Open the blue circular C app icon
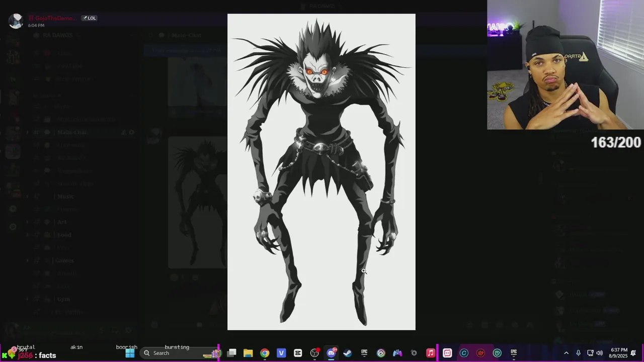 pos(464,353)
